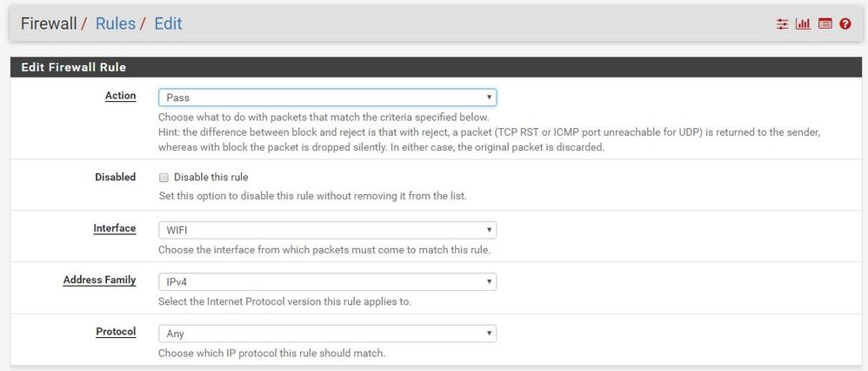Open the Action dropdown showing Pass
The image size is (868, 371).
327,98
